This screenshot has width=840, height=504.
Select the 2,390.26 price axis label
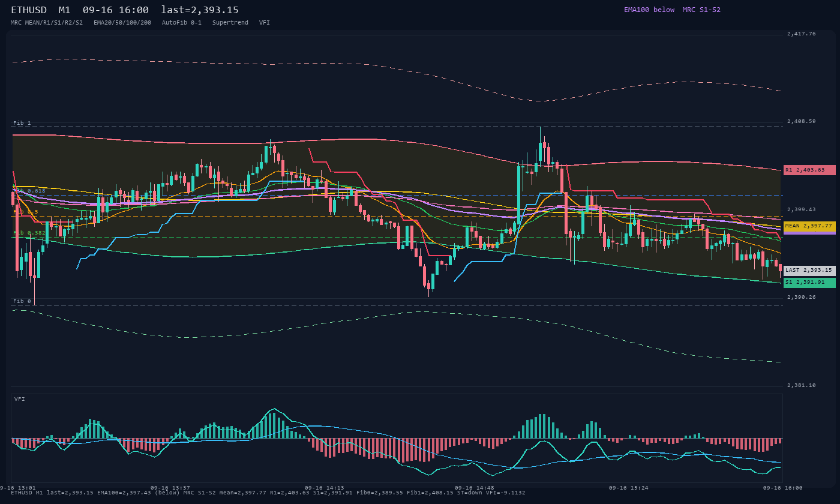802,297
